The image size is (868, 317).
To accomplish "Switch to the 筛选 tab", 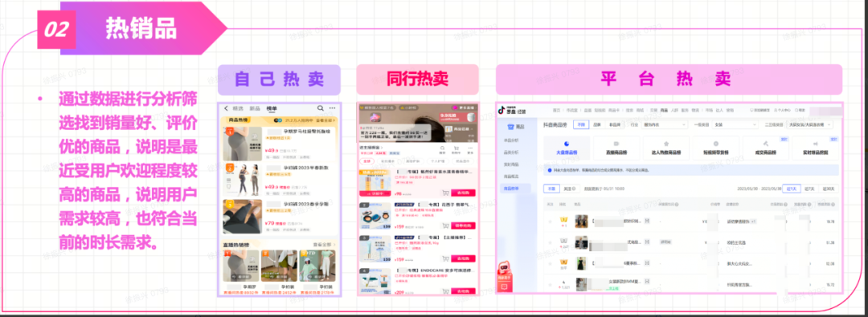I will 238,108.
